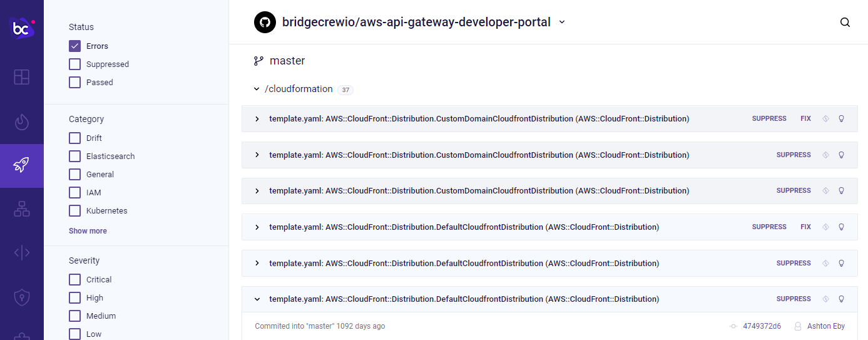This screenshot has width=868, height=340.
Task: Open the code brackets icon in sidebar
Action: point(22,253)
